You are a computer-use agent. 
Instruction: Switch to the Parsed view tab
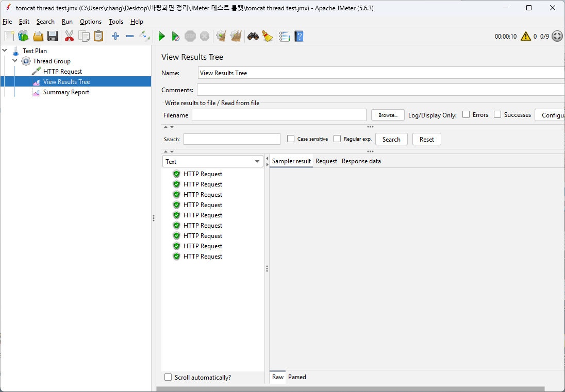(297, 377)
